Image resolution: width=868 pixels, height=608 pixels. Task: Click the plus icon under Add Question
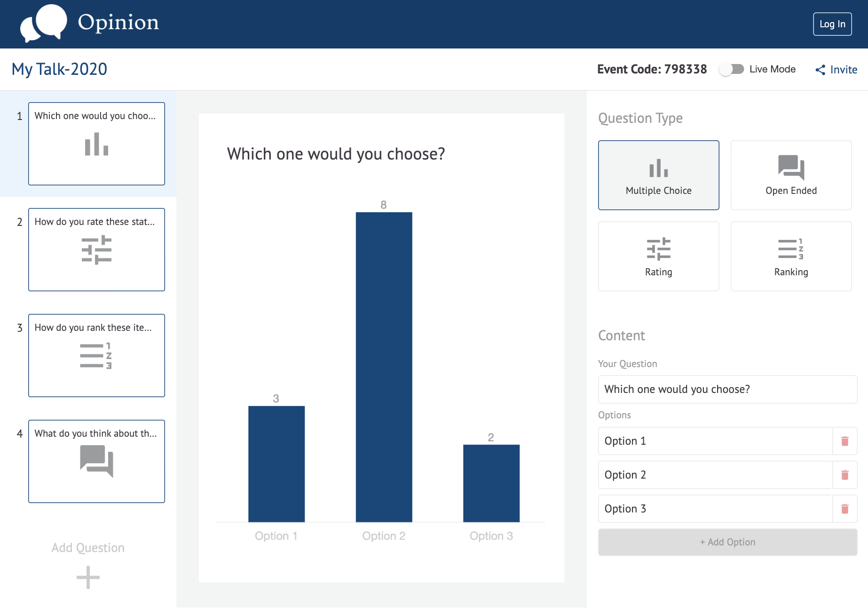(88, 577)
